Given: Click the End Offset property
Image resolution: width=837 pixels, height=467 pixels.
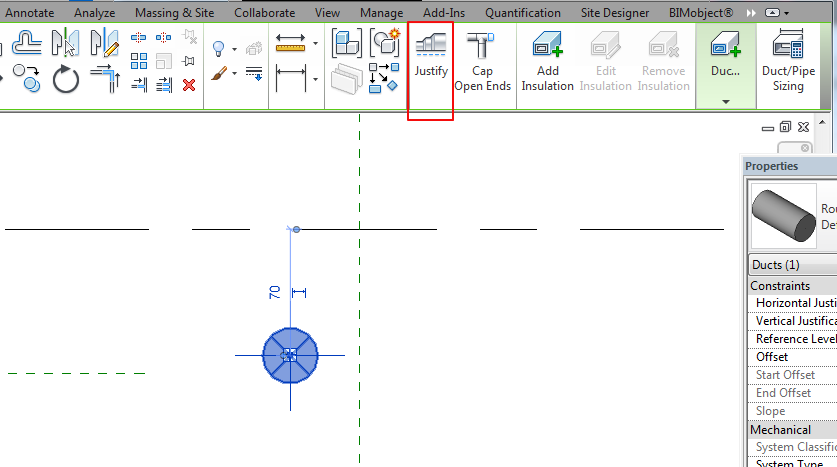Looking at the screenshot, I should click(793, 393).
